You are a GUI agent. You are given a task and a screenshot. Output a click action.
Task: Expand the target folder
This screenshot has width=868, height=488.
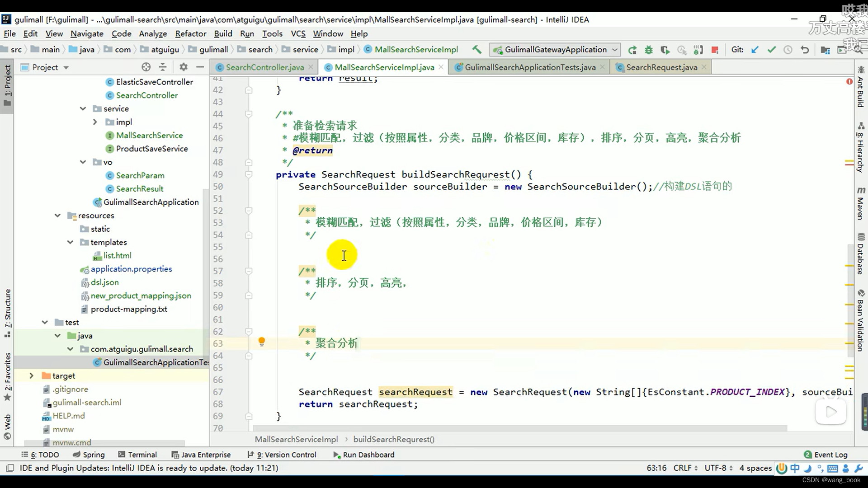coord(31,376)
